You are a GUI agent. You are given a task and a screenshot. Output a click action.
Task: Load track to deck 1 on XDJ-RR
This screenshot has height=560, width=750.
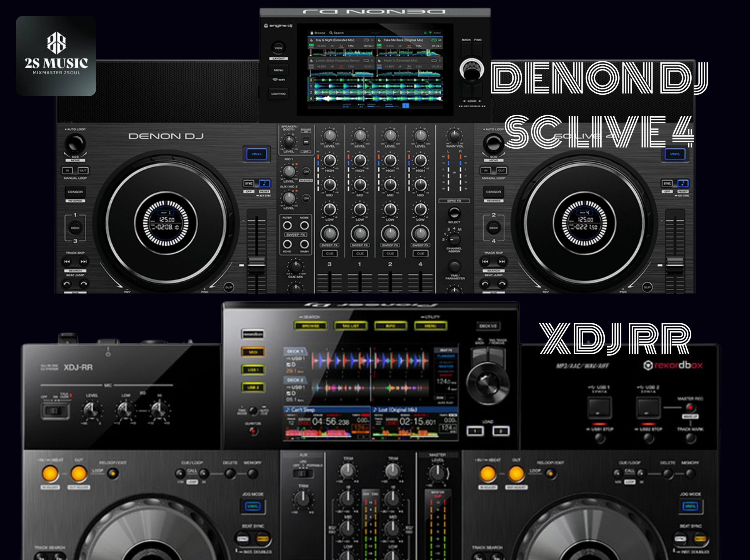475,431
